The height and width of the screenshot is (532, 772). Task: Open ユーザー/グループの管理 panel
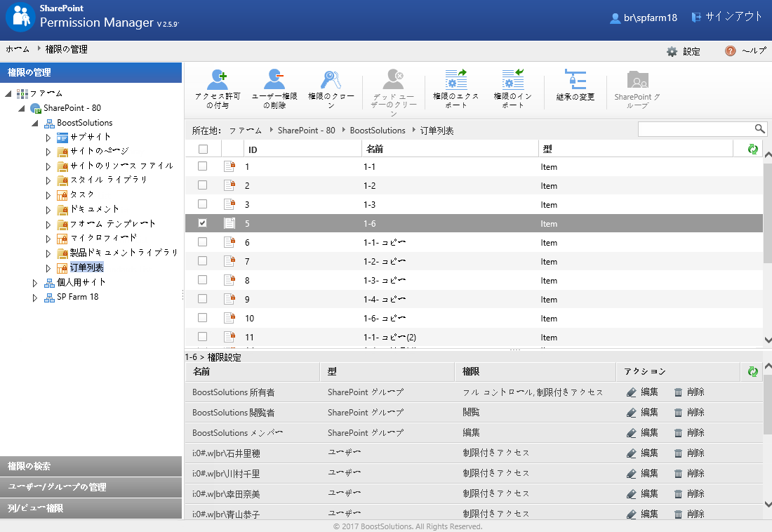91,487
